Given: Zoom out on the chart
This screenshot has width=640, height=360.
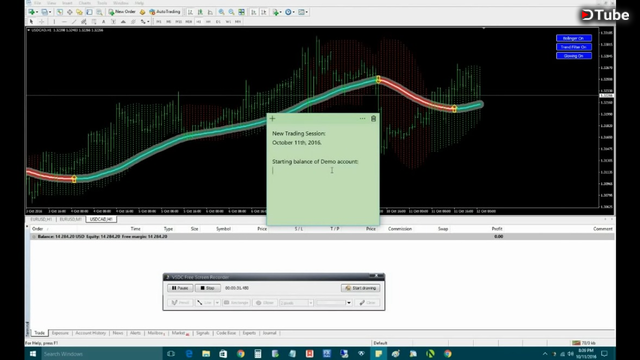Looking at the screenshot, I should 231,12.
